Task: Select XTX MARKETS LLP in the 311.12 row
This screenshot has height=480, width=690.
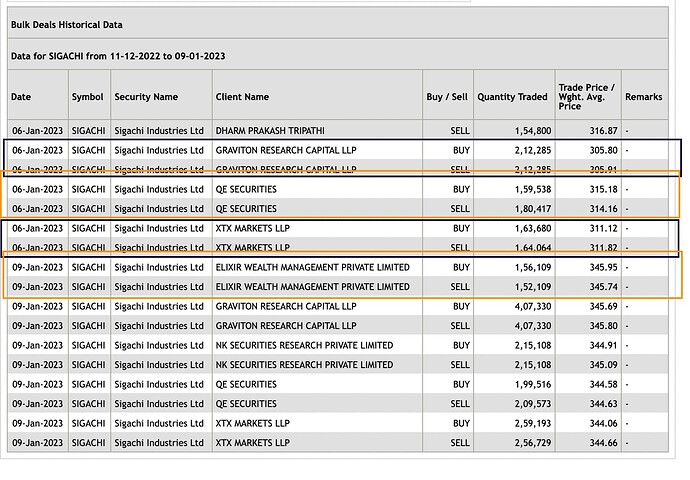Action: pyautogui.click(x=253, y=228)
